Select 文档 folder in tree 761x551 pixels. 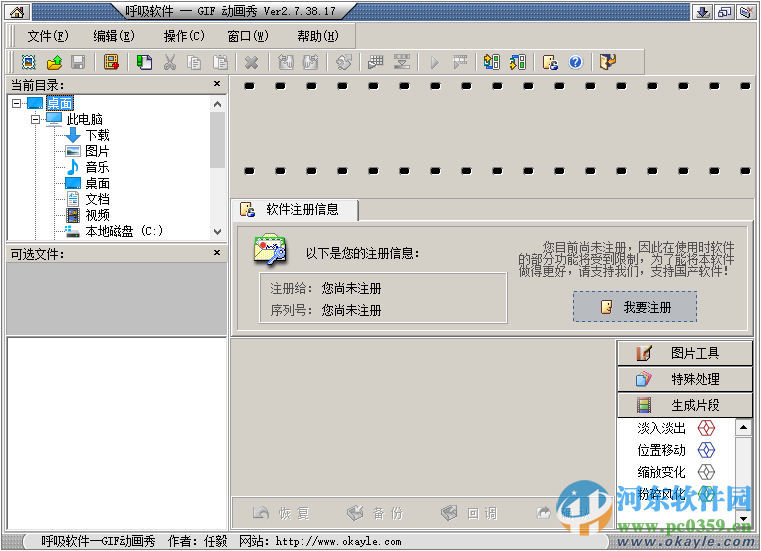click(98, 199)
